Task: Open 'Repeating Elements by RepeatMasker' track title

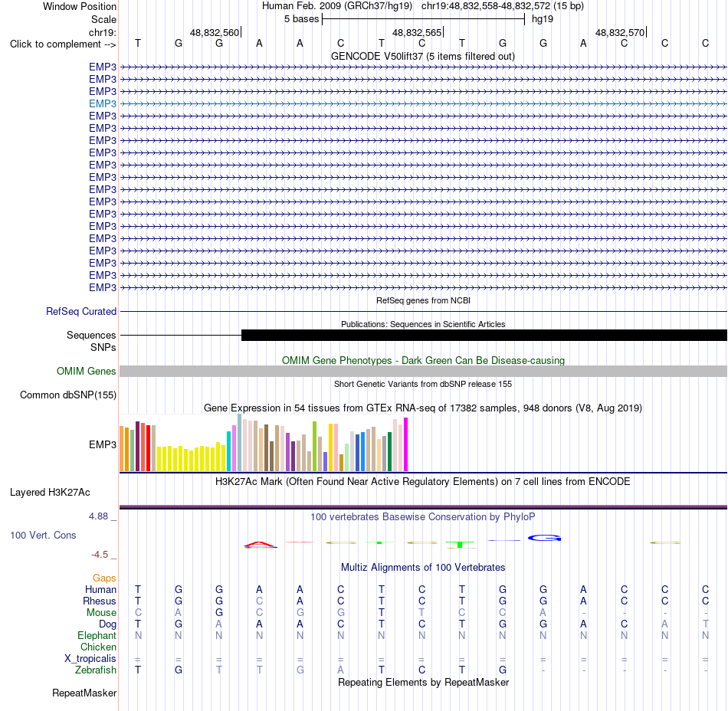Action: [x=423, y=682]
